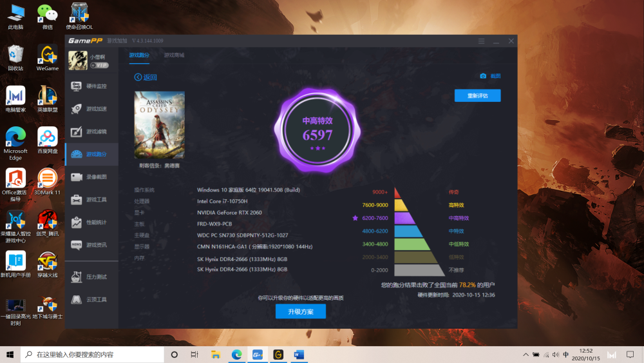This screenshot has height=363, width=644.
Task: Open 微信 WeChat desktop icon
Action: [x=47, y=17]
